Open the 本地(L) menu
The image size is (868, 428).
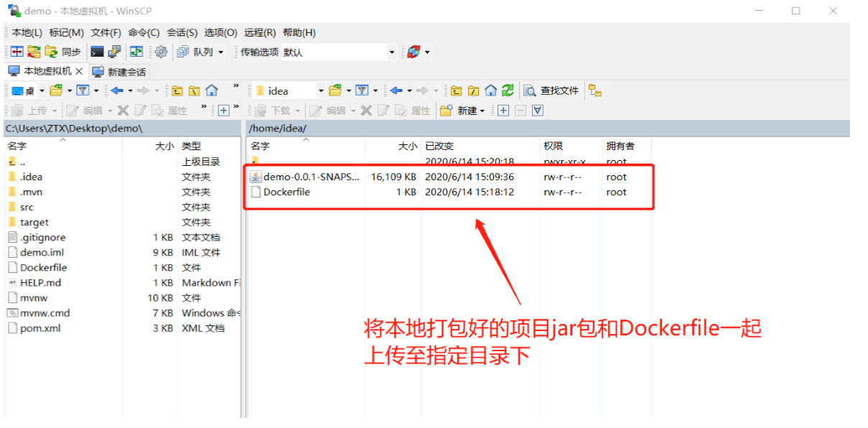click(27, 32)
